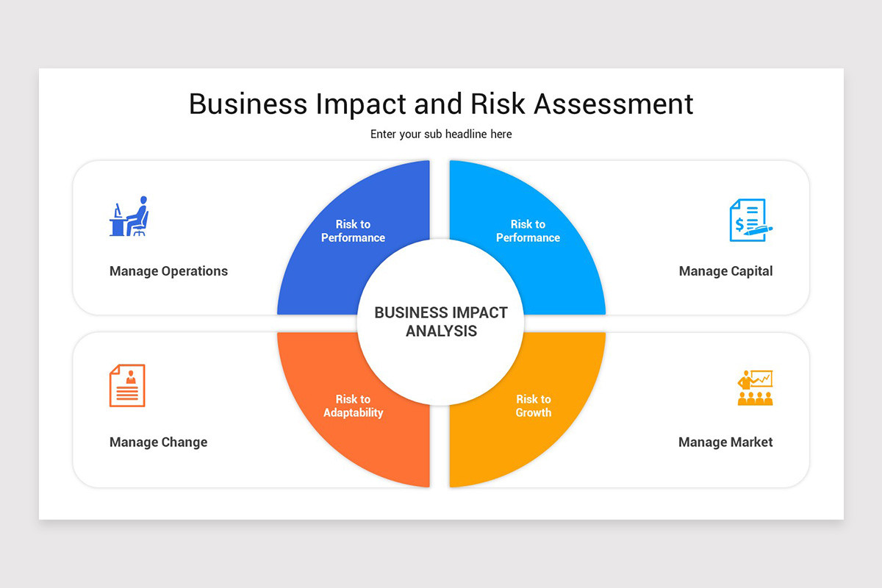Click the word ANALYSIS in the center circle

pos(441,331)
